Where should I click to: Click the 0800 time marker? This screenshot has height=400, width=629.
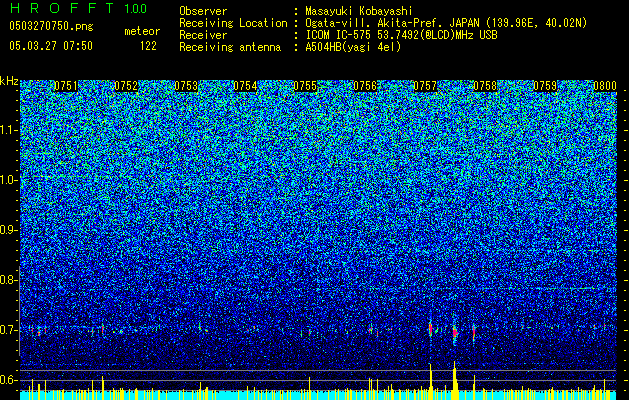point(605,86)
